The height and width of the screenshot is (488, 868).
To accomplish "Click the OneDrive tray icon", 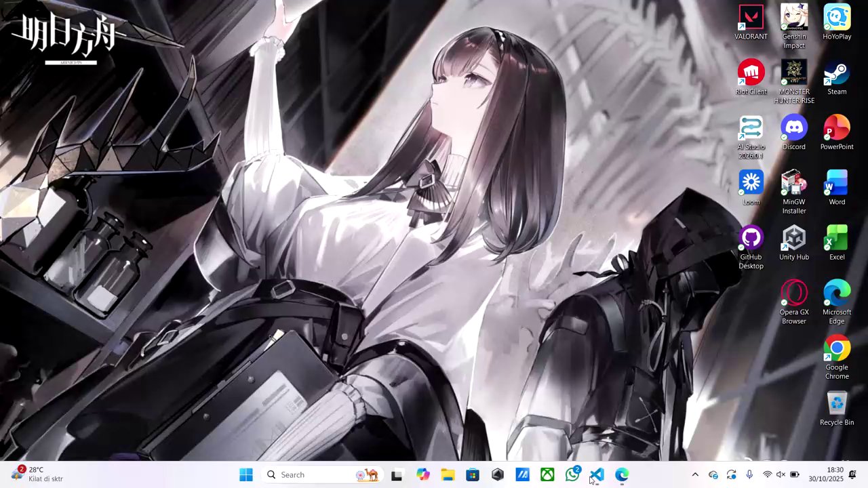I will 713,475.
